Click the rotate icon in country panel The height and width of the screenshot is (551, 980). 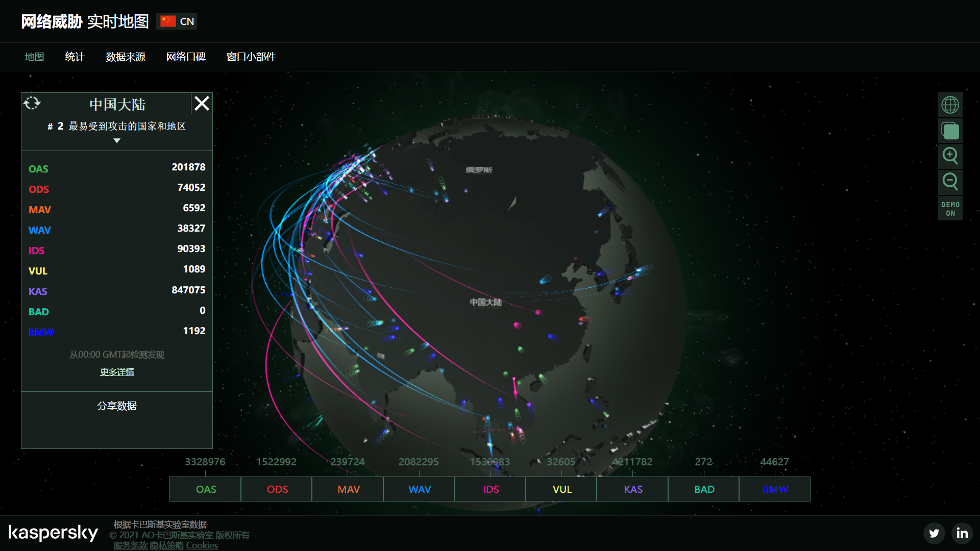click(x=32, y=104)
